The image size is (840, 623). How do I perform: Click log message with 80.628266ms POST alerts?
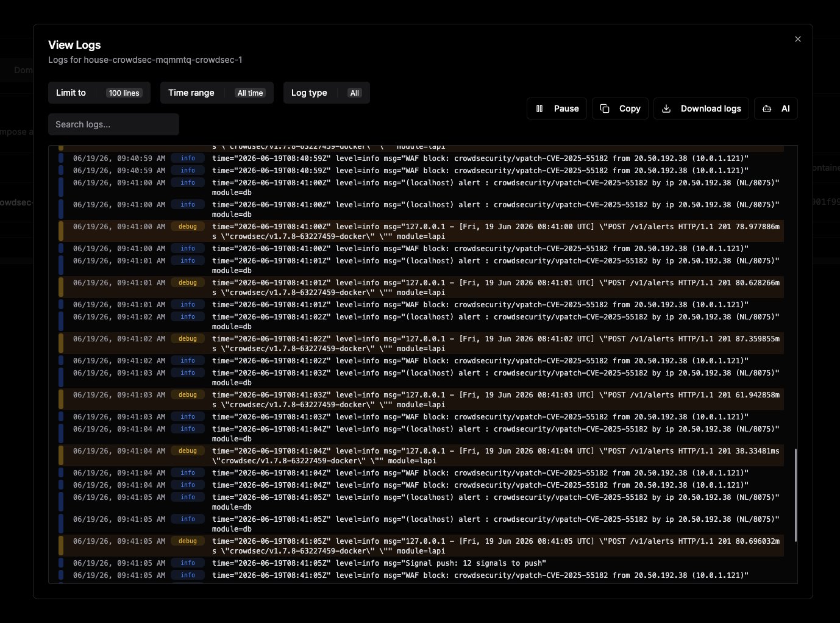[496, 288]
